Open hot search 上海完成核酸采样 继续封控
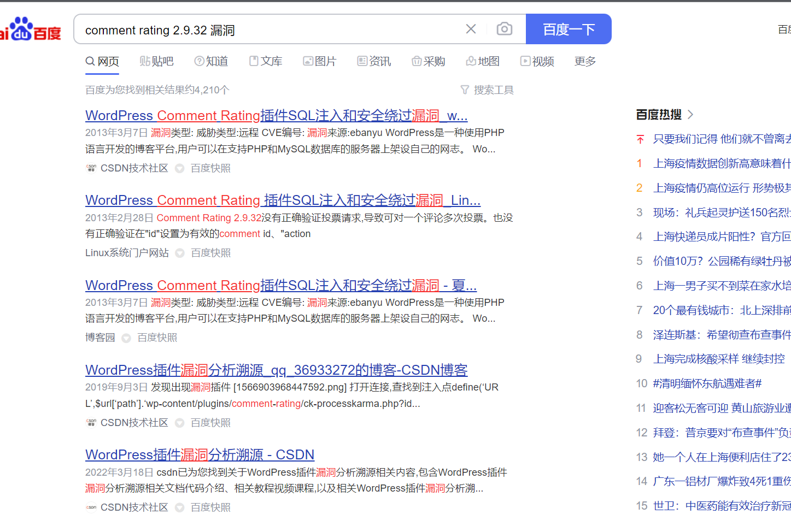This screenshot has height=532, width=791. click(x=719, y=359)
